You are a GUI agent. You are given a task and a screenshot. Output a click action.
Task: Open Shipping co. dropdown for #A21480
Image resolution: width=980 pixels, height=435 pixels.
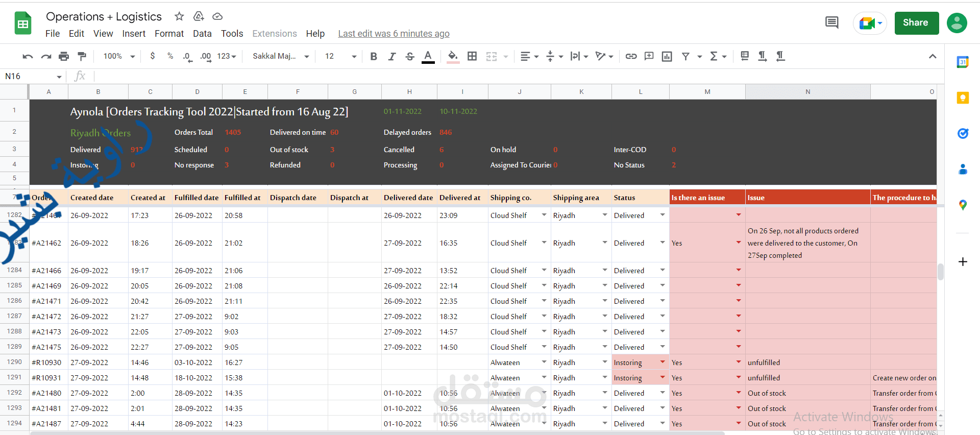tap(544, 393)
